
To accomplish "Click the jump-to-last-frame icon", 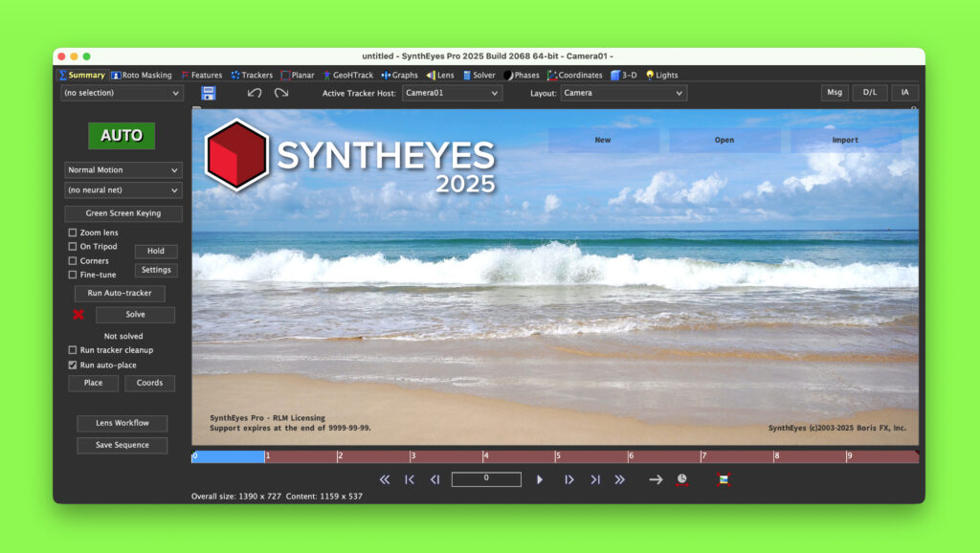I will click(594, 479).
